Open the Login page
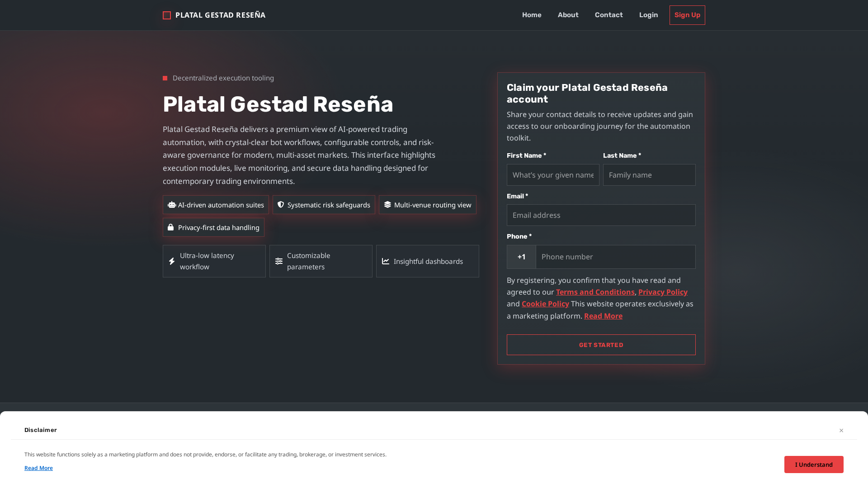This screenshot has width=868, height=488. (x=648, y=15)
